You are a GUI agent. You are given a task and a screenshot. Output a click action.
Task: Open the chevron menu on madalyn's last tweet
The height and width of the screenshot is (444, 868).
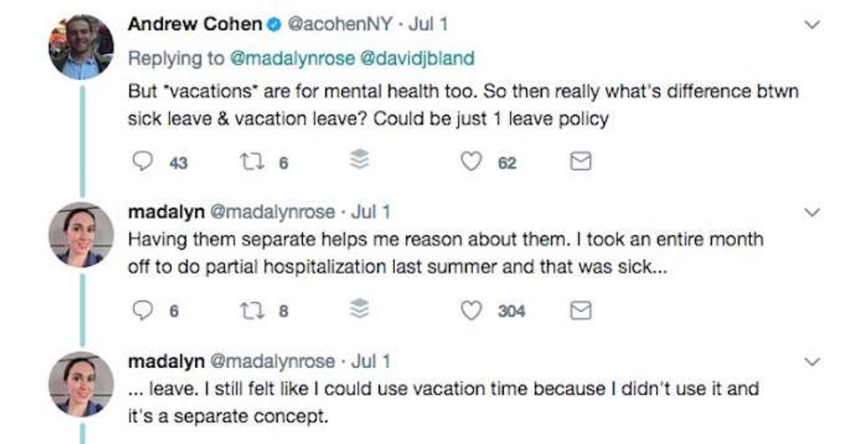tap(810, 362)
